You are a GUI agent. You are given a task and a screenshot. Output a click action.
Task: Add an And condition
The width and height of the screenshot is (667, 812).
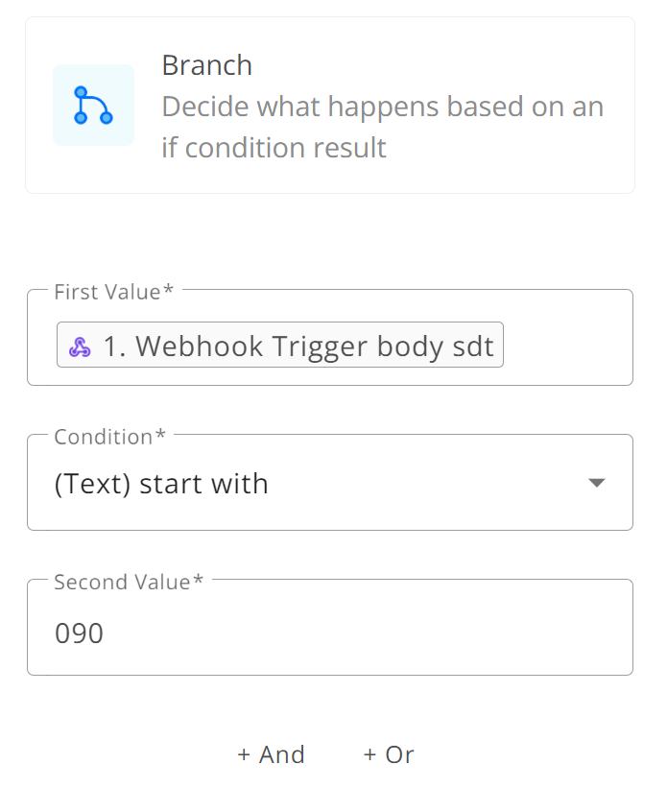[x=271, y=754]
